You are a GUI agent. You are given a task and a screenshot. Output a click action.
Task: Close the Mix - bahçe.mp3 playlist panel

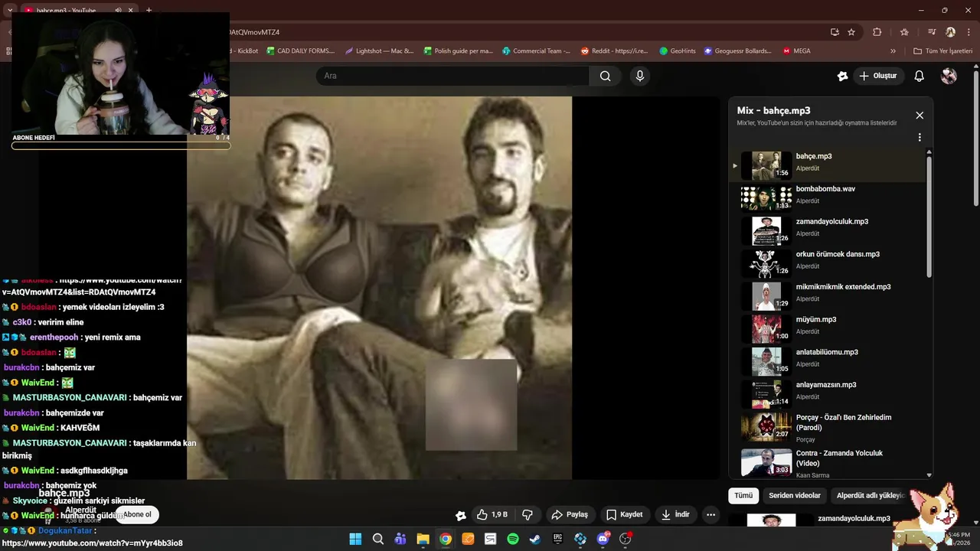(x=920, y=116)
